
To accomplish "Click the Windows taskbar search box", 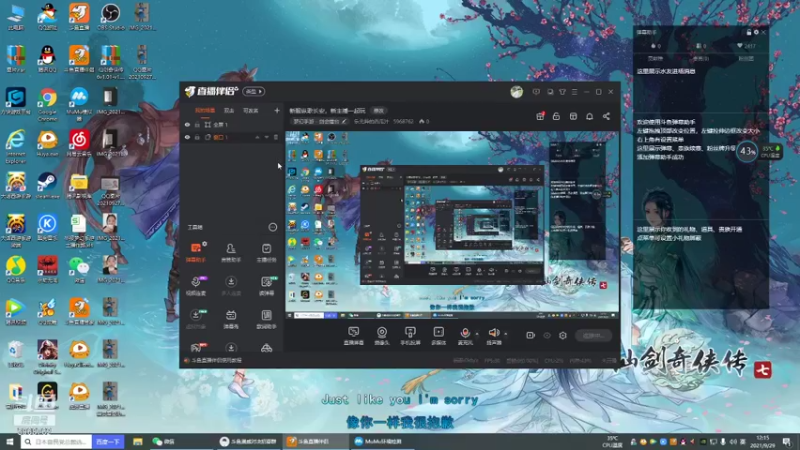I will click(57, 441).
